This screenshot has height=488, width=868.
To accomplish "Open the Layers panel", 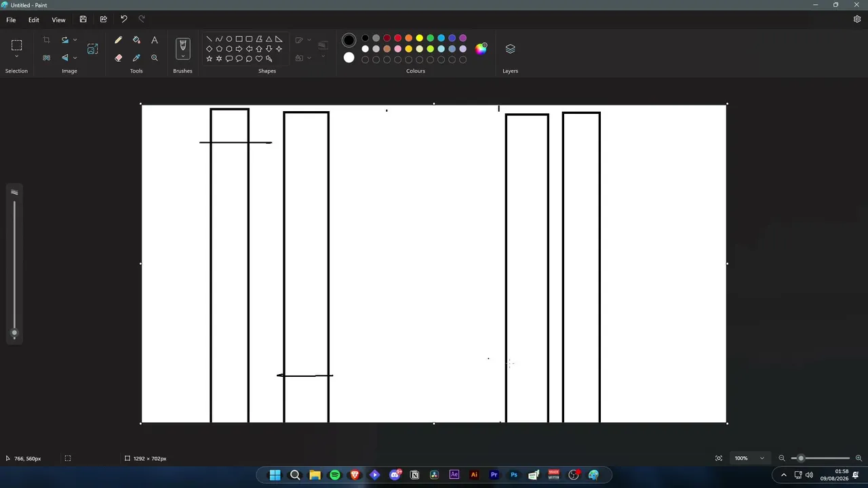I will tap(511, 49).
